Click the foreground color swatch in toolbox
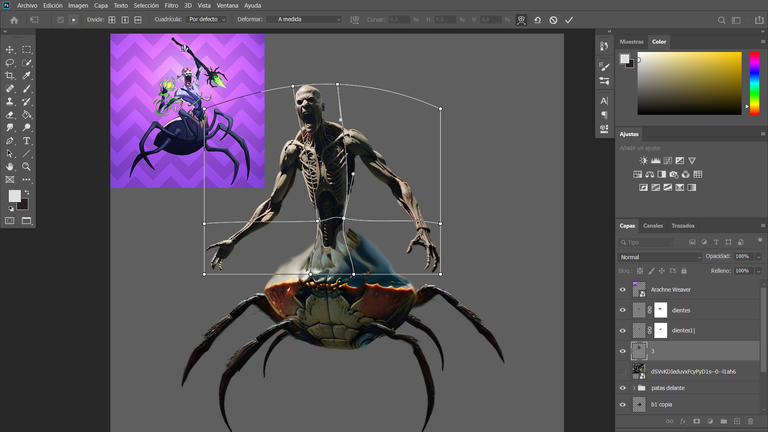768x432 pixels. point(15,196)
